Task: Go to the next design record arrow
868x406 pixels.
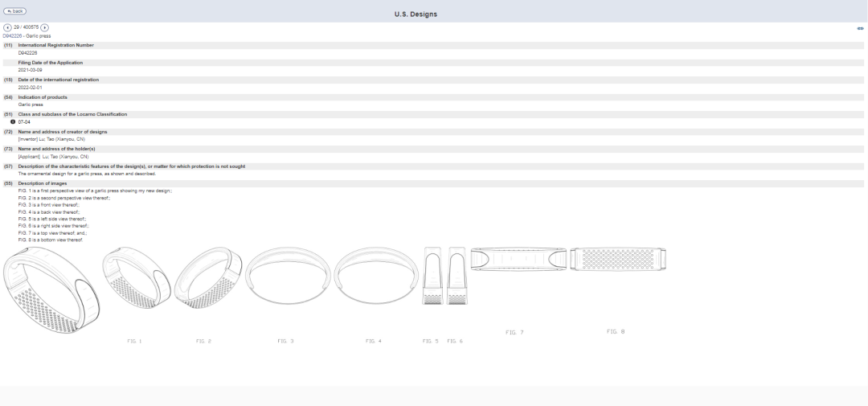Action: 45,27
